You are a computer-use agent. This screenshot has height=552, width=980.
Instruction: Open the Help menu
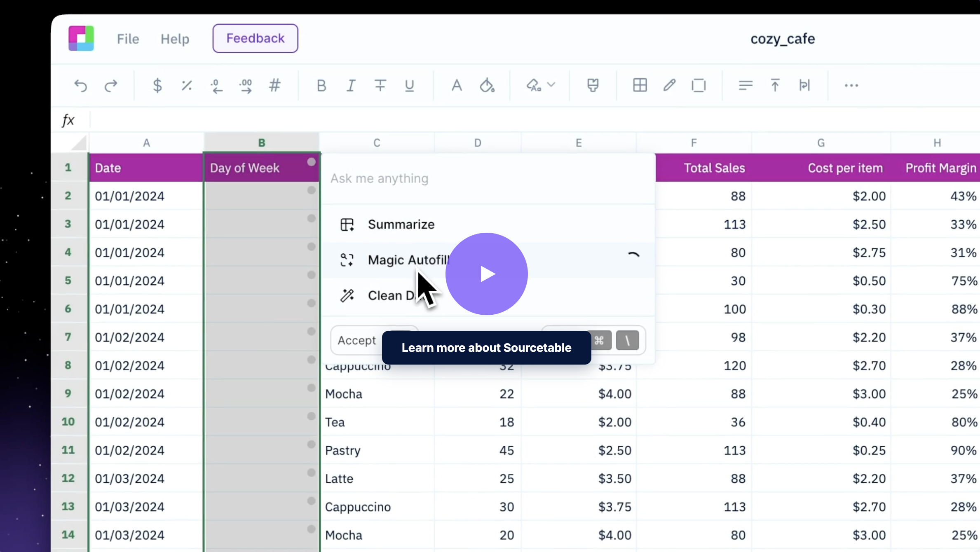click(175, 39)
